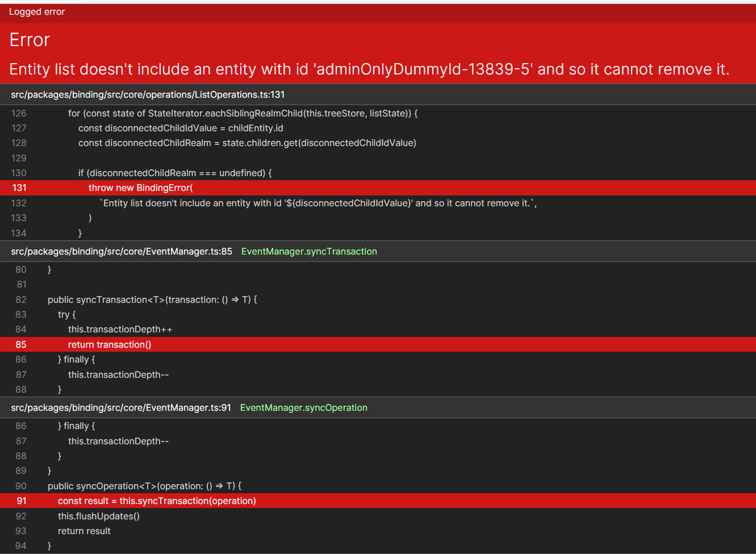Click 'this.flushUpdates()' on line 92
The height and width of the screenshot is (554, 756).
pos(99,516)
